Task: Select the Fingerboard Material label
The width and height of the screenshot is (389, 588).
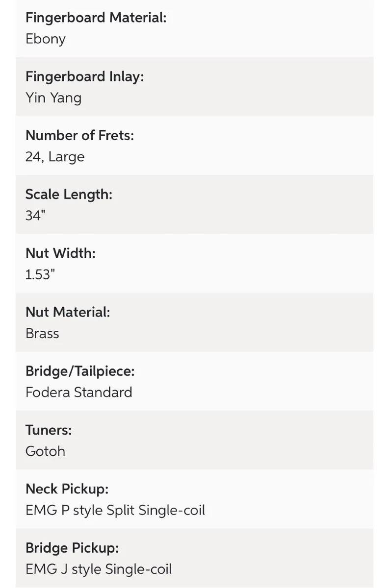Action: coord(96,18)
